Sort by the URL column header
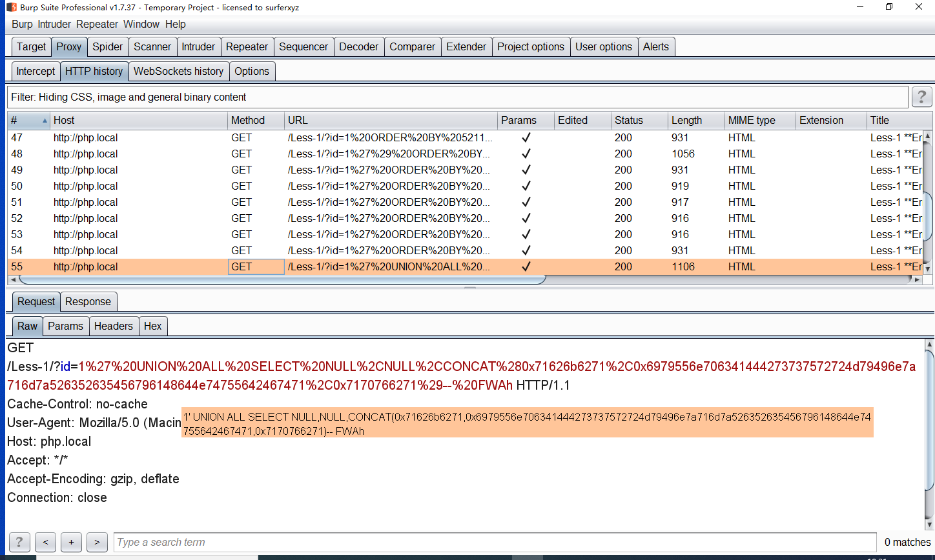The height and width of the screenshot is (560, 935). click(x=391, y=120)
